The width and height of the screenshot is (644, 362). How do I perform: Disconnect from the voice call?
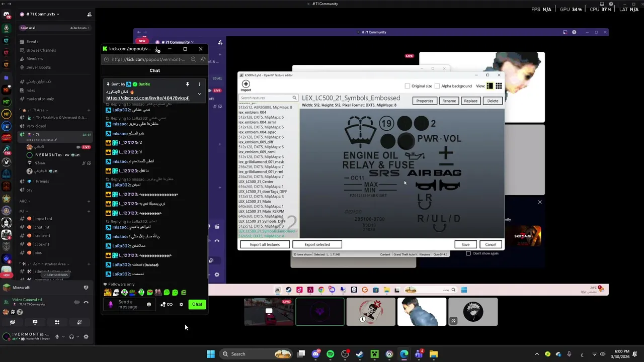pos(86,302)
